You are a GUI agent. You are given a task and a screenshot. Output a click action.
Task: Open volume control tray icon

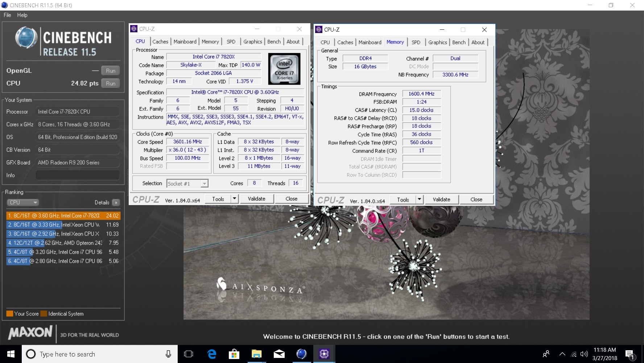click(584, 354)
